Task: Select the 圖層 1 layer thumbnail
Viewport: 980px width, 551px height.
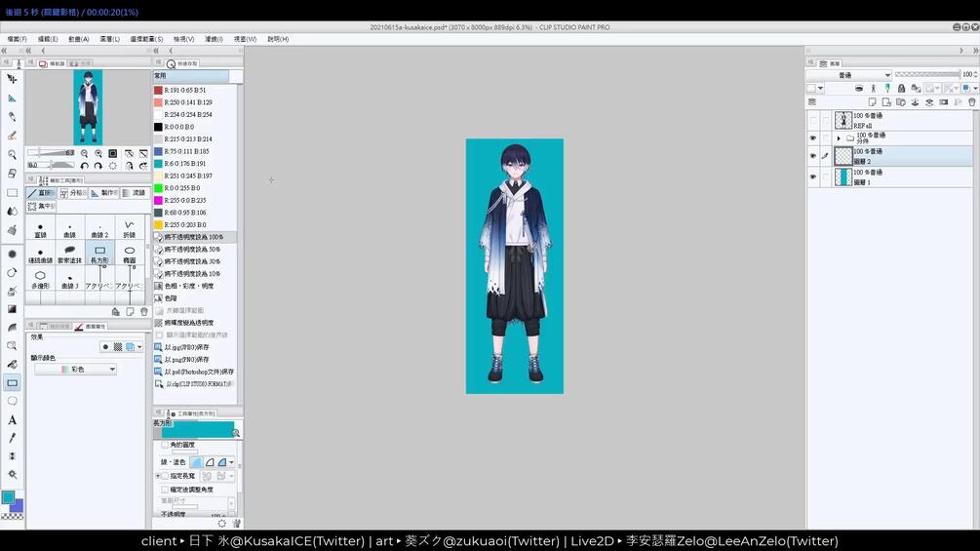Action: coord(843,177)
